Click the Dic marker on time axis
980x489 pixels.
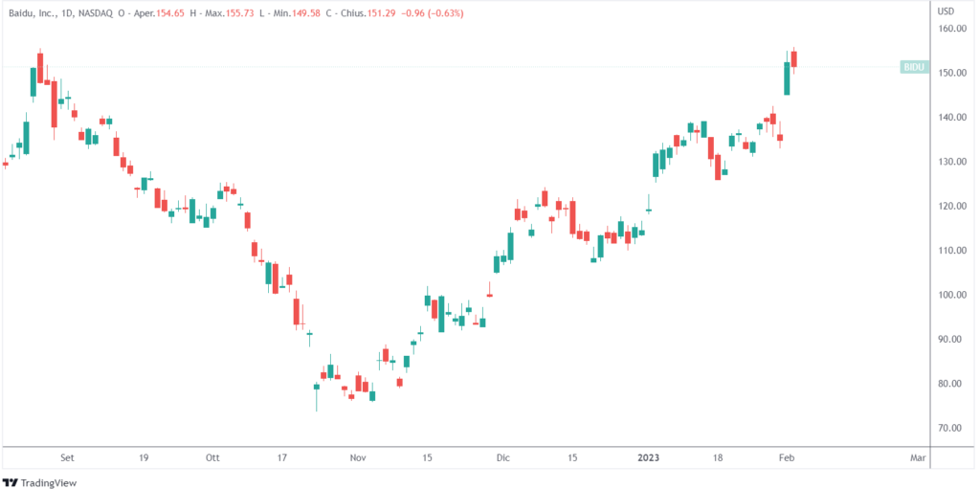[502, 458]
